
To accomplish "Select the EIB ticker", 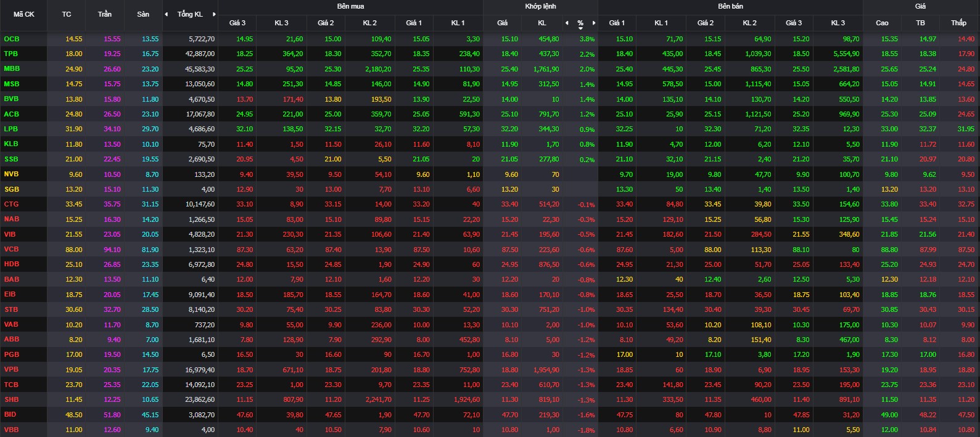I will click(10, 294).
